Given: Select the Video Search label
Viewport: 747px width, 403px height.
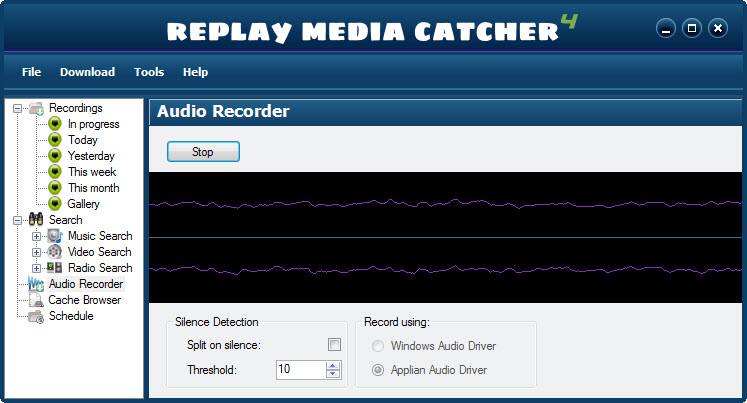Looking at the screenshot, I should [x=100, y=252].
